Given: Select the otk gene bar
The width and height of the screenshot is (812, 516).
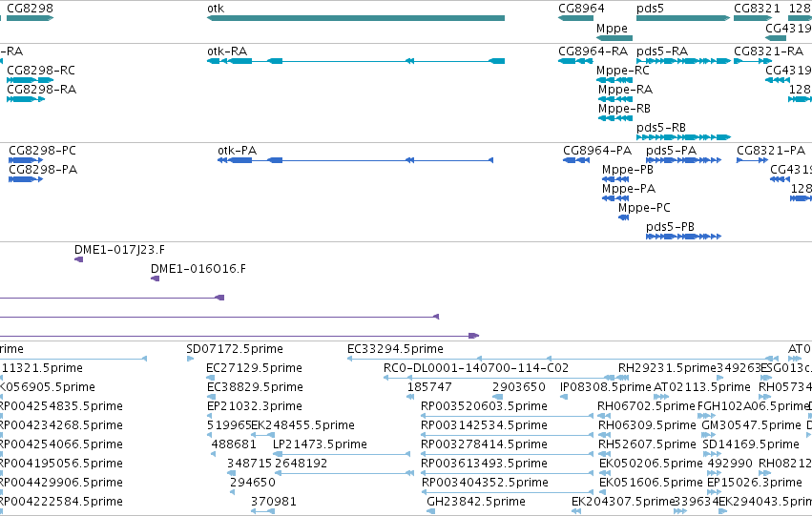Looking at the screenshot, I should coord(356,18).
